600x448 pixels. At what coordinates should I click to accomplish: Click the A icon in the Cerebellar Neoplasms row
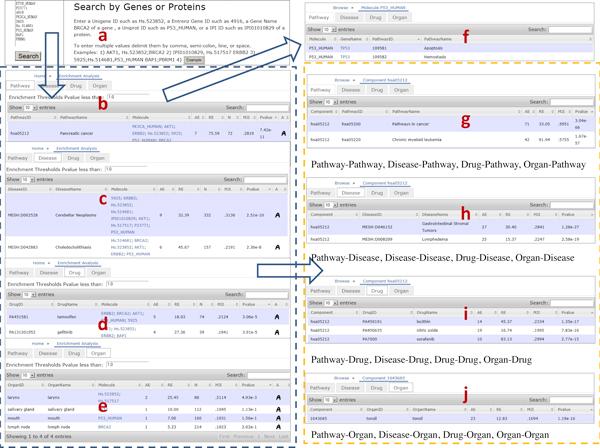click(277, 215)
